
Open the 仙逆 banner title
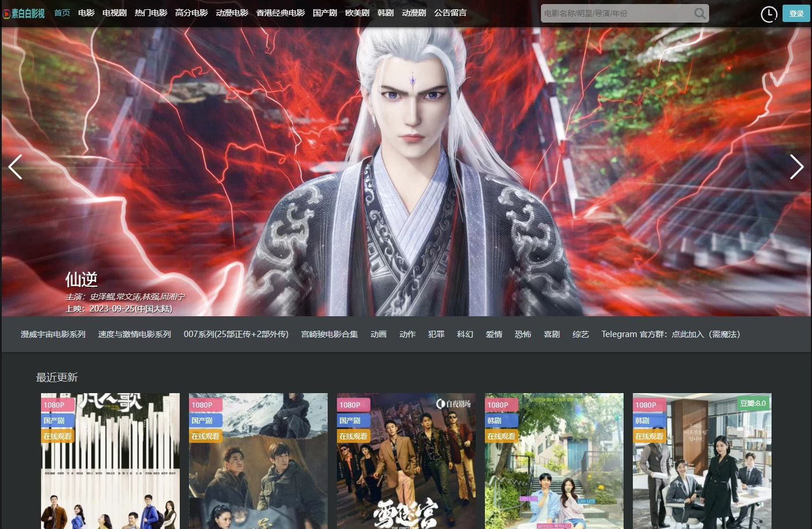click(81, 280)
